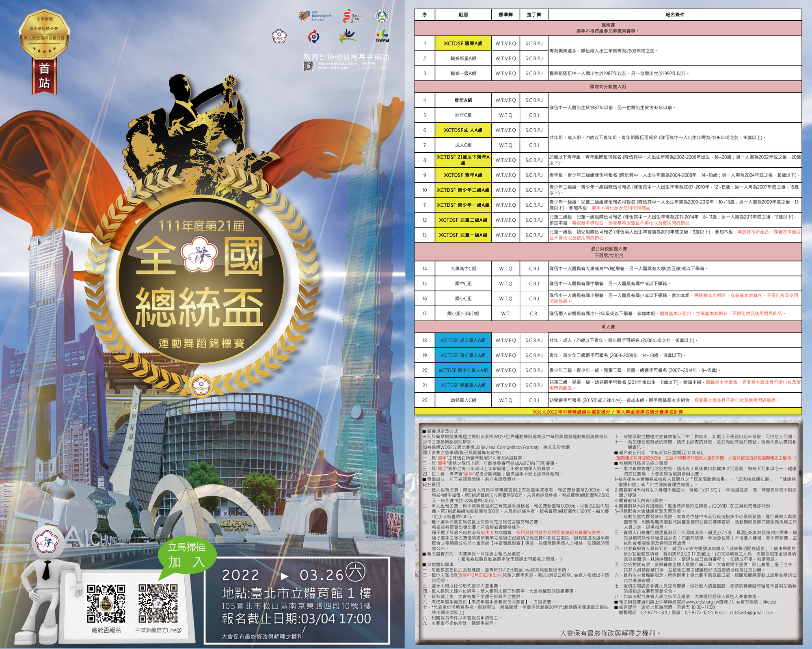Click the yellow ※CTDSF成人A組 cell
This screenshot has width=812, height=649.
point(463,130)
